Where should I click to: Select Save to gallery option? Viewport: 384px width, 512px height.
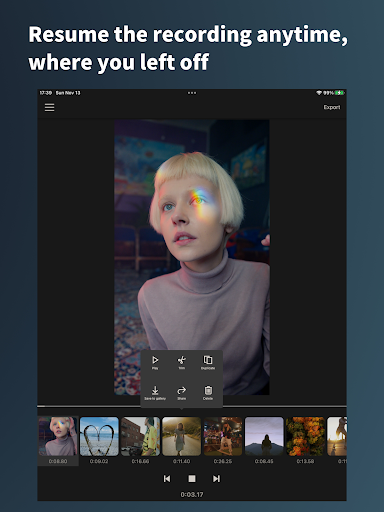point(155,393)
